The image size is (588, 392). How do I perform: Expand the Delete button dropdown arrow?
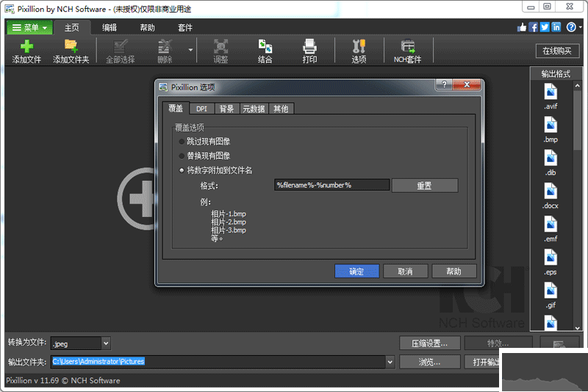point(190,50)
